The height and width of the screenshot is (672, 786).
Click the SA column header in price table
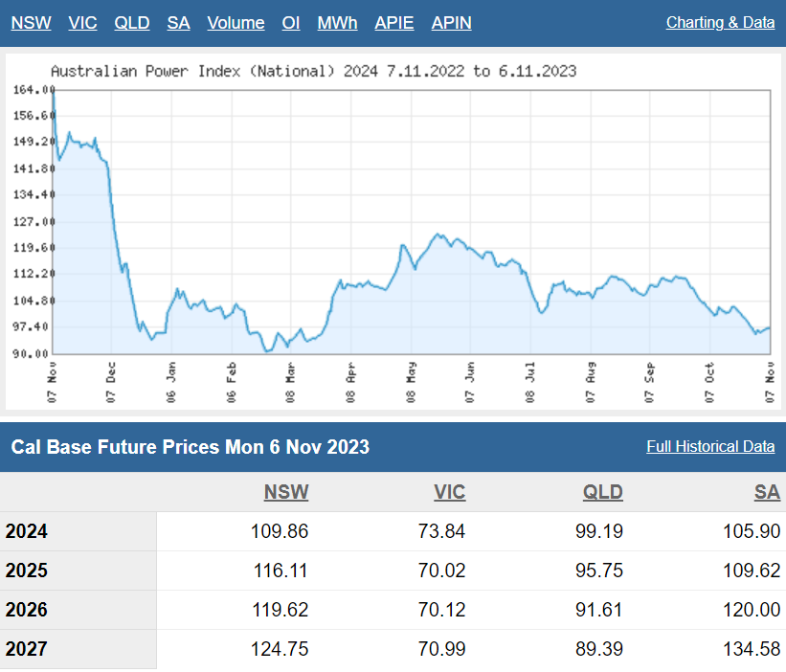pyautogui.click(x=767, y=492)
